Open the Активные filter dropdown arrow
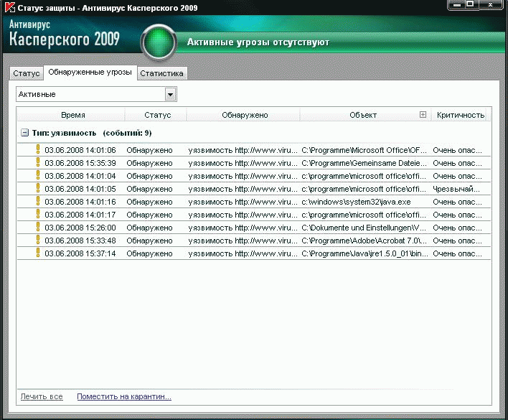Viewport: 508px width, 420px height. (170, 94)
